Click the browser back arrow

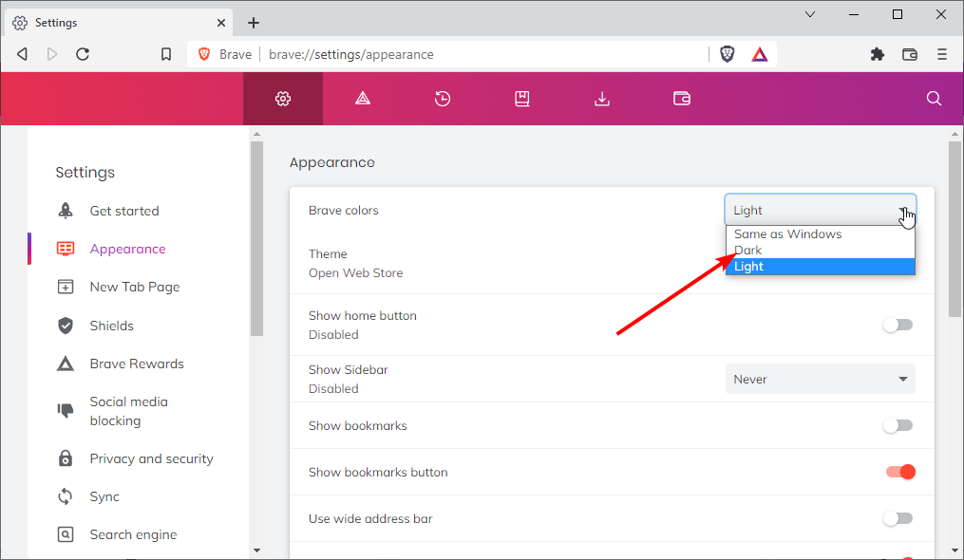(x=22, y=54)
